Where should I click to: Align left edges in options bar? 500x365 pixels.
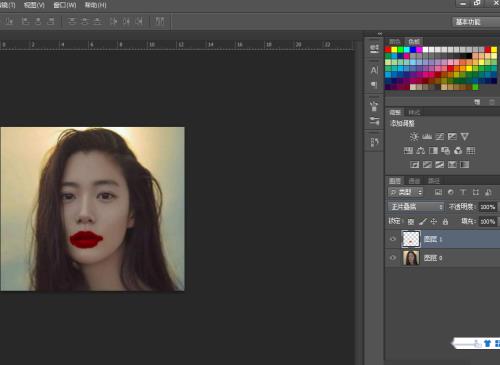click(25, 21)
